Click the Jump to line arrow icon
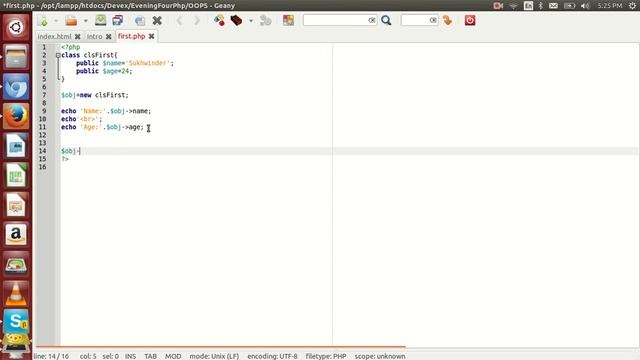This screenshot has height=360, width=640. (448, 20)
